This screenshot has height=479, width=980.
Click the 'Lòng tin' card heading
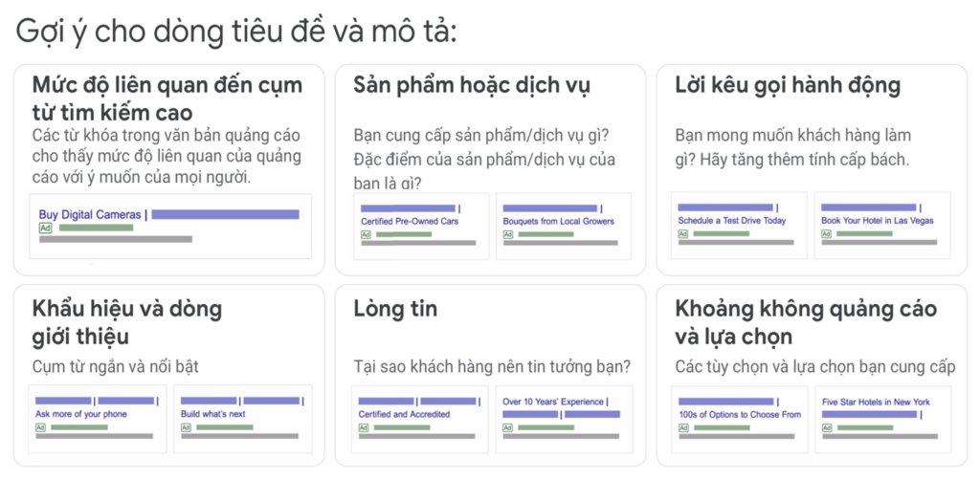395,309
